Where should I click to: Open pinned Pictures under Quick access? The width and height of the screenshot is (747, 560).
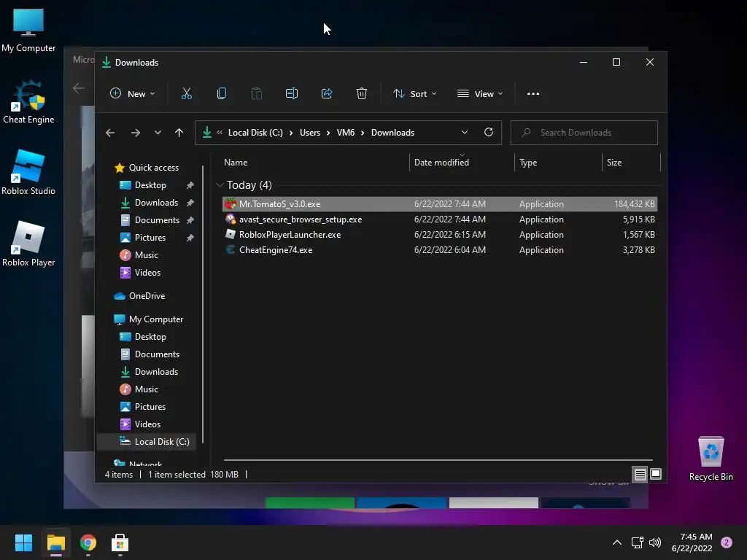point(150,238)
